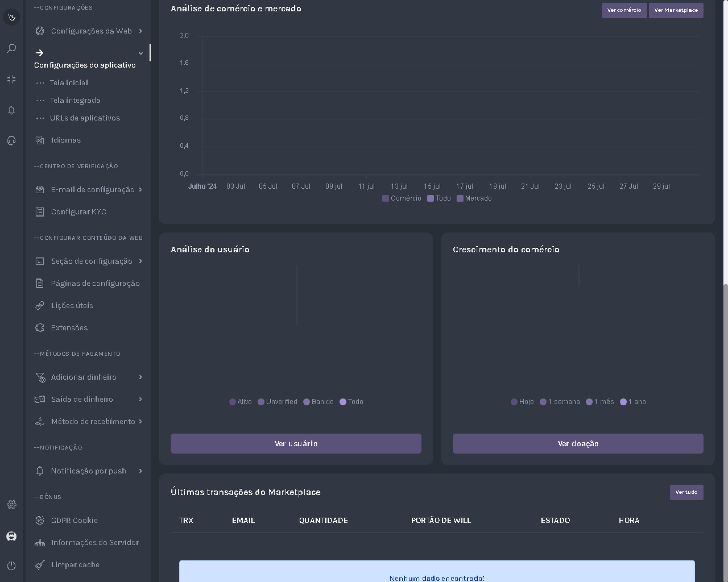Image resolution: width=728 pixels, height=582 pixels.
Task: Click the user avatar icon in left rail
Action: (x=11, y=536)
